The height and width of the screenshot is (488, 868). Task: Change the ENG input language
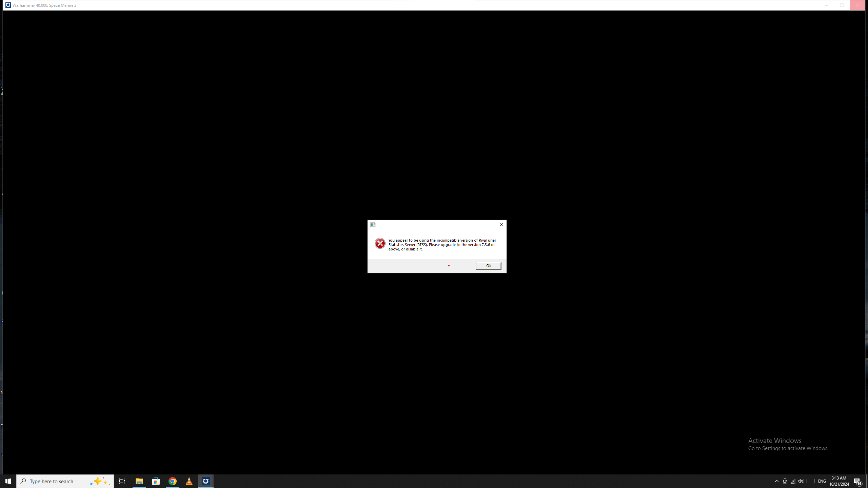822,481
